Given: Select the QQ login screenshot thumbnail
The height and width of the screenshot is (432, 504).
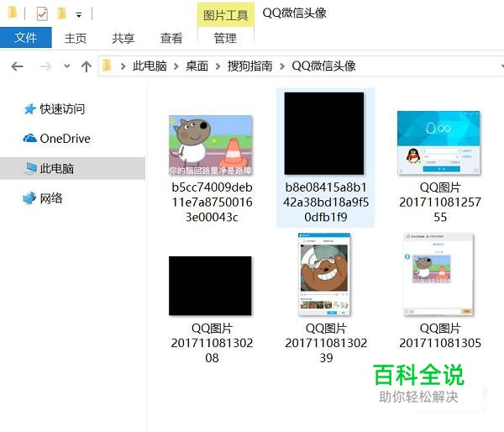Looking at the screenshot, I should click(438, 143).
